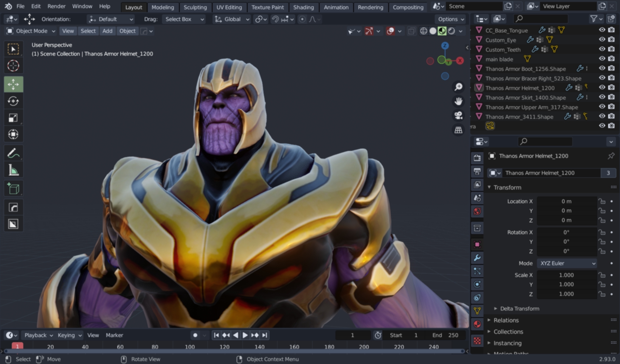The height and width of the screenshot is (364, 620).
Task: Select the Add Cube tool
Action: (x=13, y=188)
